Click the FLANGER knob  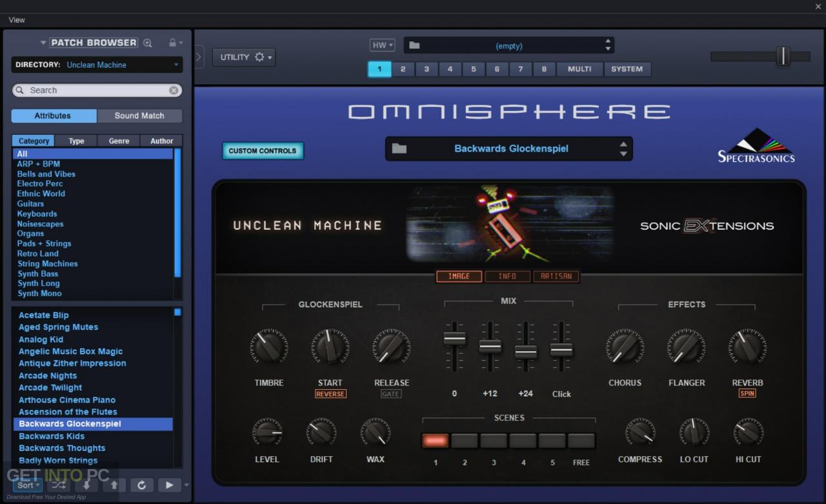point(686,347)
